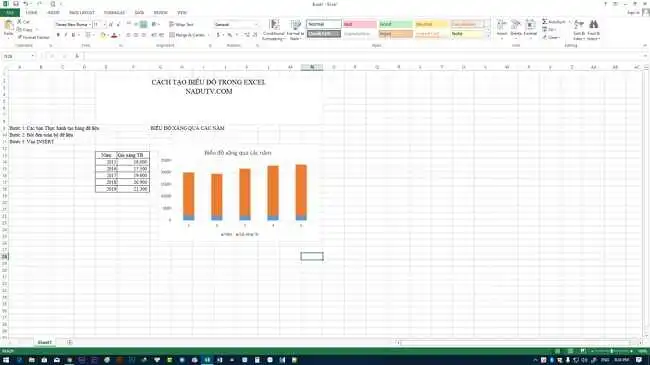This screenshot has width=650, height=365.
Task: Open File Explorer from the taskbar
Action: pos(32,360)
